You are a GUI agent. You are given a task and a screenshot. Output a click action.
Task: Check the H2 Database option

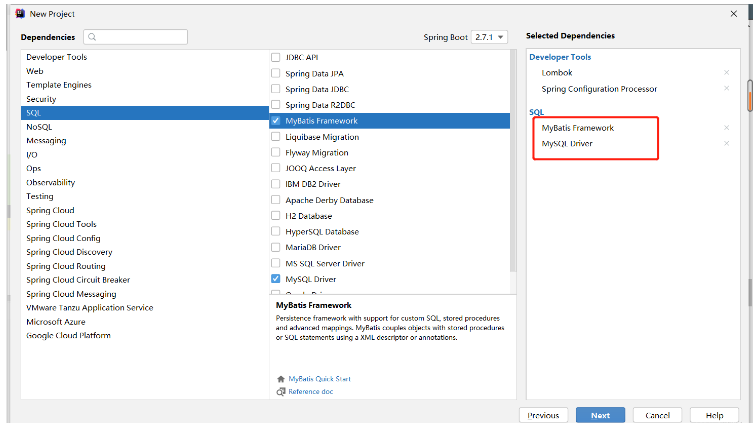276,216
